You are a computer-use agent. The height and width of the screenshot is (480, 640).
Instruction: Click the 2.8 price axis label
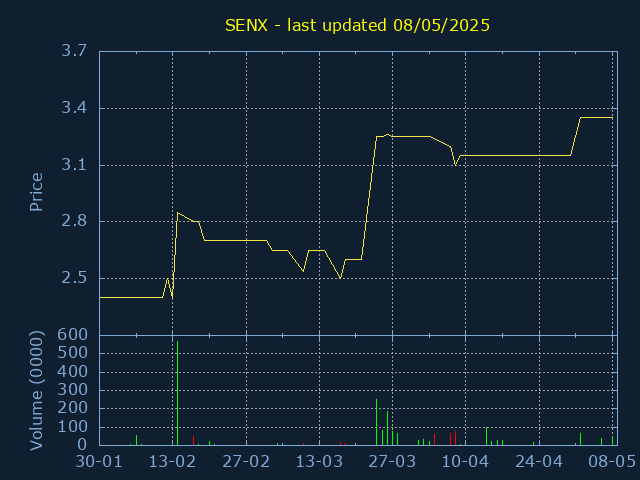pos(74,221)
